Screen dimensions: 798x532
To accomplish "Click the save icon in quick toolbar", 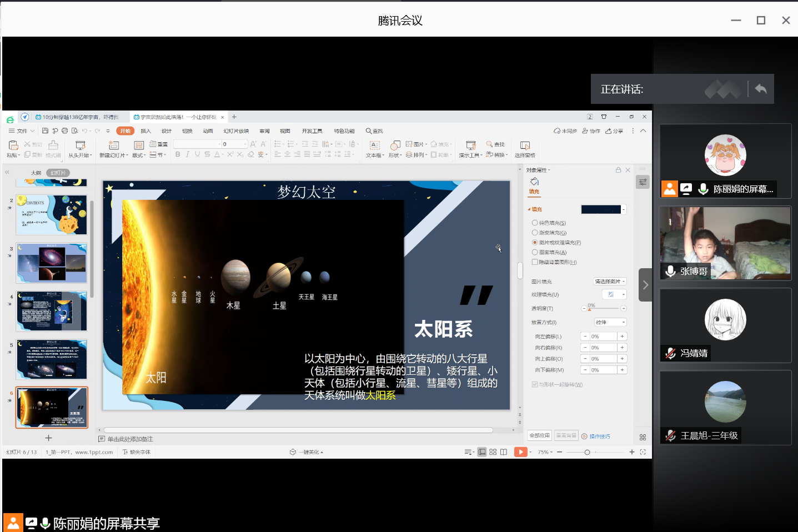I will pyautogui.click(x=45, y=131).
